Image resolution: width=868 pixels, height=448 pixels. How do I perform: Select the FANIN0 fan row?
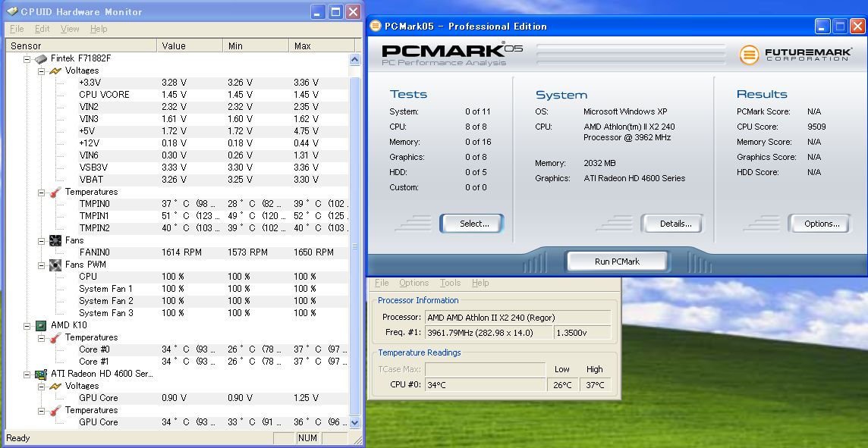point(212,252)
